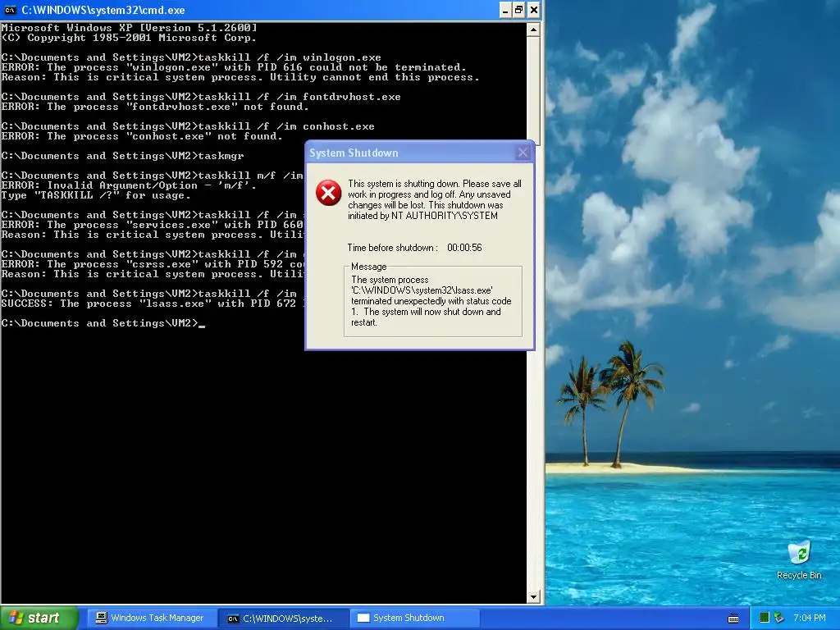Click the 'Type "TASKKILL /?" for usage' line
Image resolution: width=840 pixels, height=630 pixels.
[x=96, y=195]
